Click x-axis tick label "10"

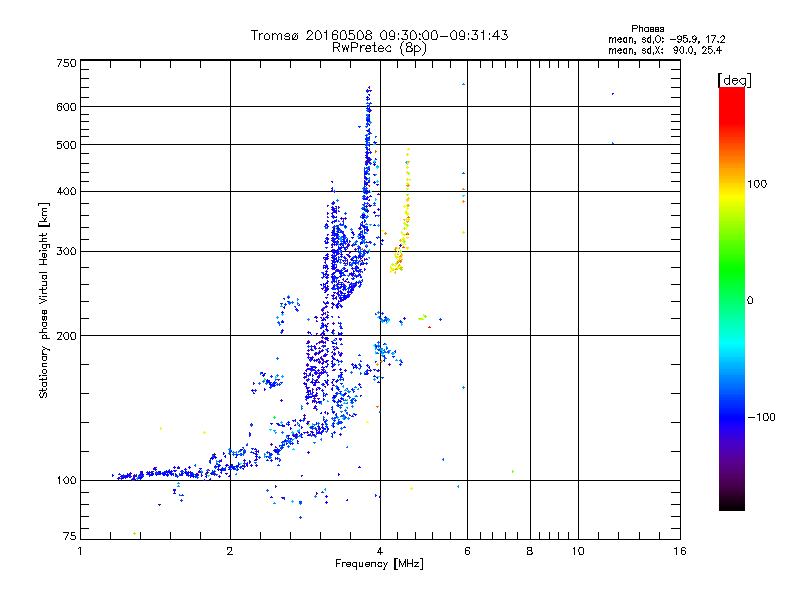coord(578,551)
